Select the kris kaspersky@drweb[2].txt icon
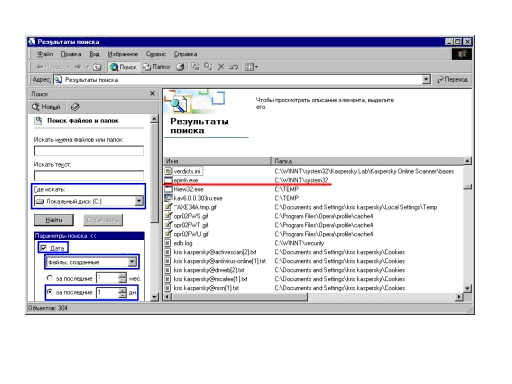Screen dimensions: 512x384 (x=168, y=270)
